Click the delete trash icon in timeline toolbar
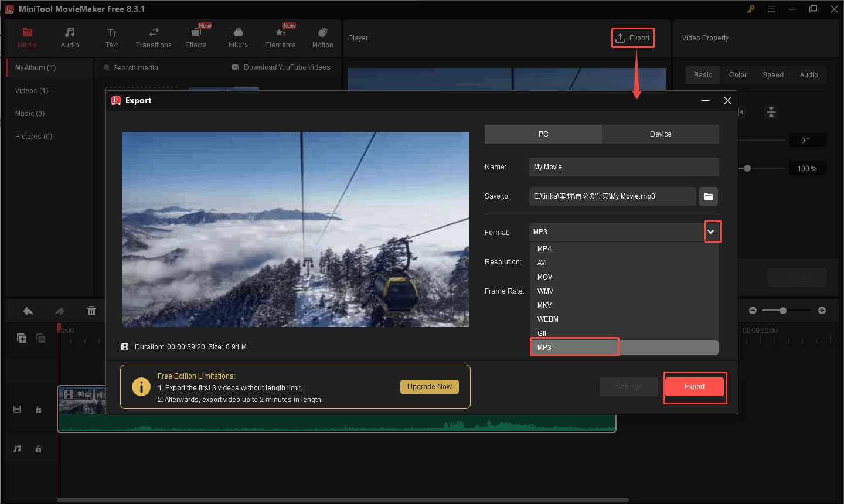844x504 pixels. tap(91, 311)
